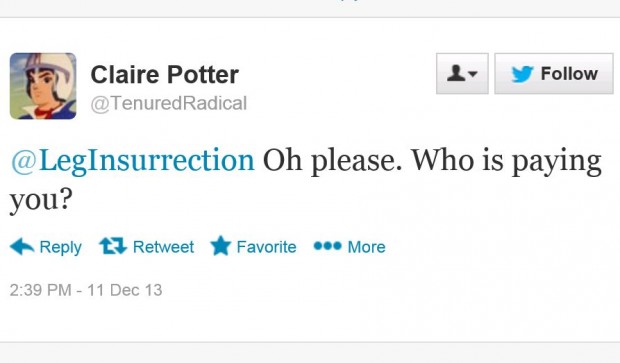Expand the More options label
The height and width of the screenshot is (363, 620).
click(366, 247)
